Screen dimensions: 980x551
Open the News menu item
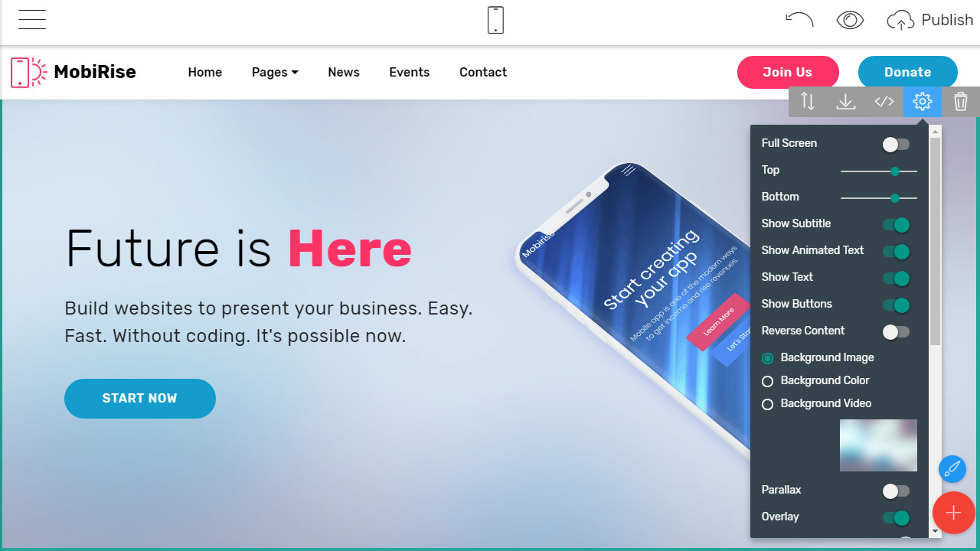tap(344, 72)
